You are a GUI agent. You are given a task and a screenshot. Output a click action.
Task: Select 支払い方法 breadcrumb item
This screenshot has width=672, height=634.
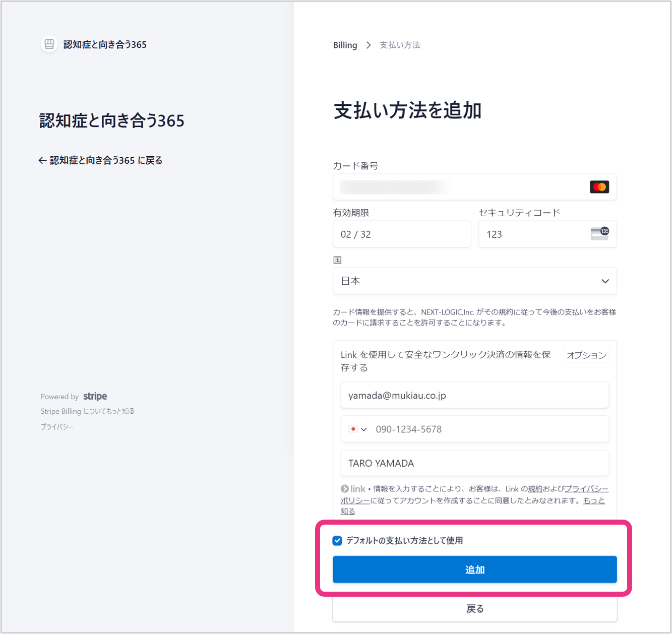(400, 45)
